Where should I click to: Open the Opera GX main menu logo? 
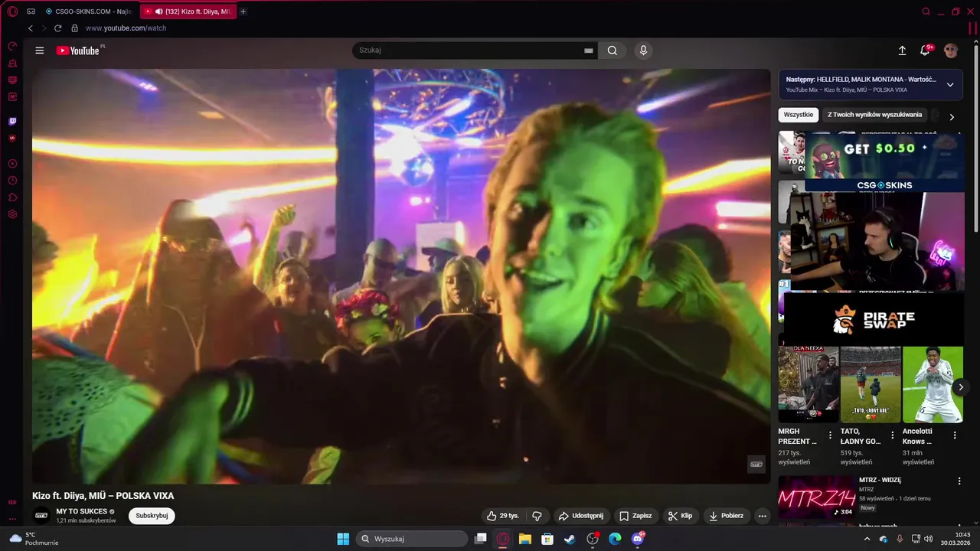click(12, 11)
